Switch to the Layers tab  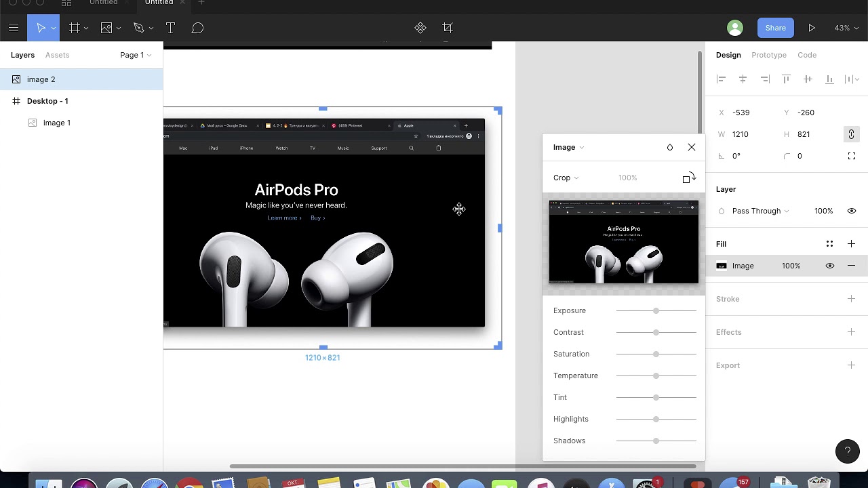click(x=22, y=55)
